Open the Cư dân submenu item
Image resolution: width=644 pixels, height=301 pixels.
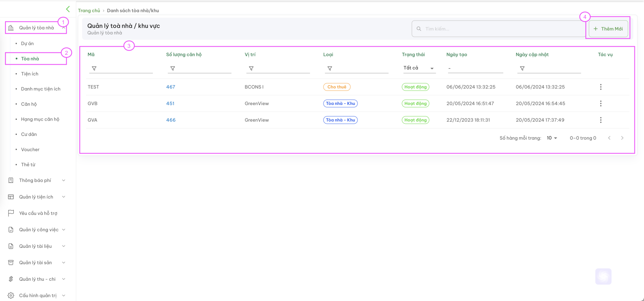tap(29, 134)
